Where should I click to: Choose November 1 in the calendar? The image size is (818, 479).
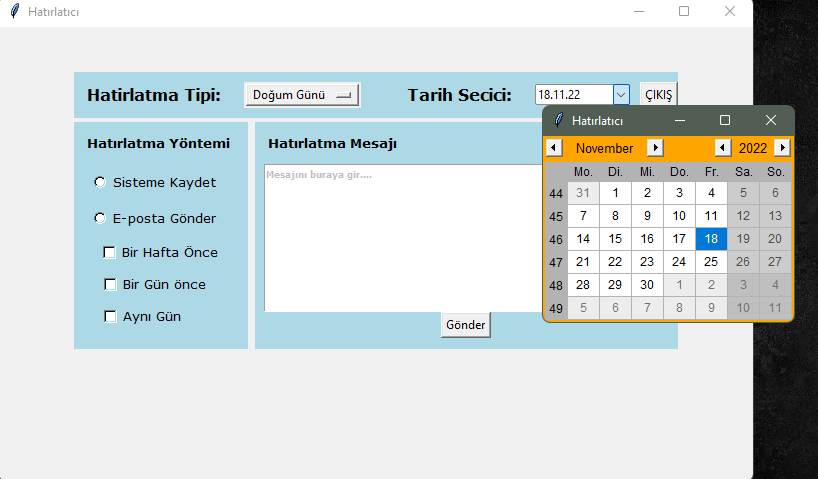coord(615,193)
